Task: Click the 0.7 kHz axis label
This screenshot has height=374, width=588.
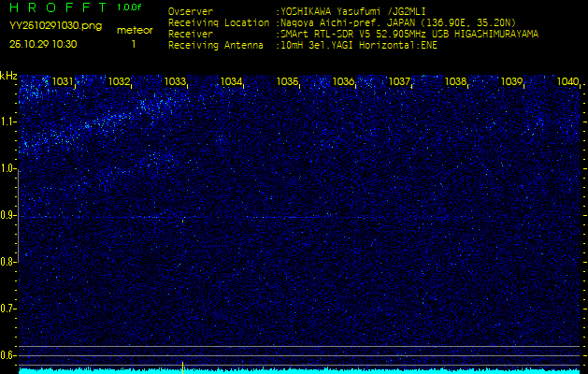Action: pos(8,308)
